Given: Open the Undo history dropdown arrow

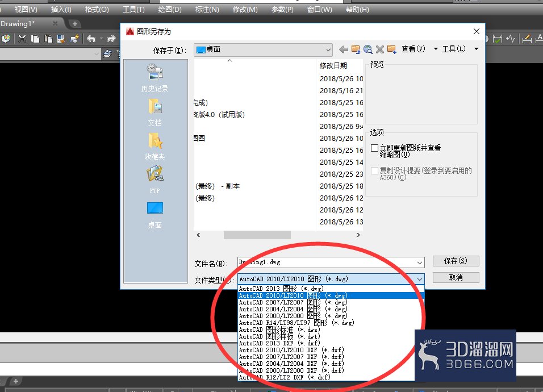Looking at the screenshot, I should pyautogui.click(x=101, y=39).
